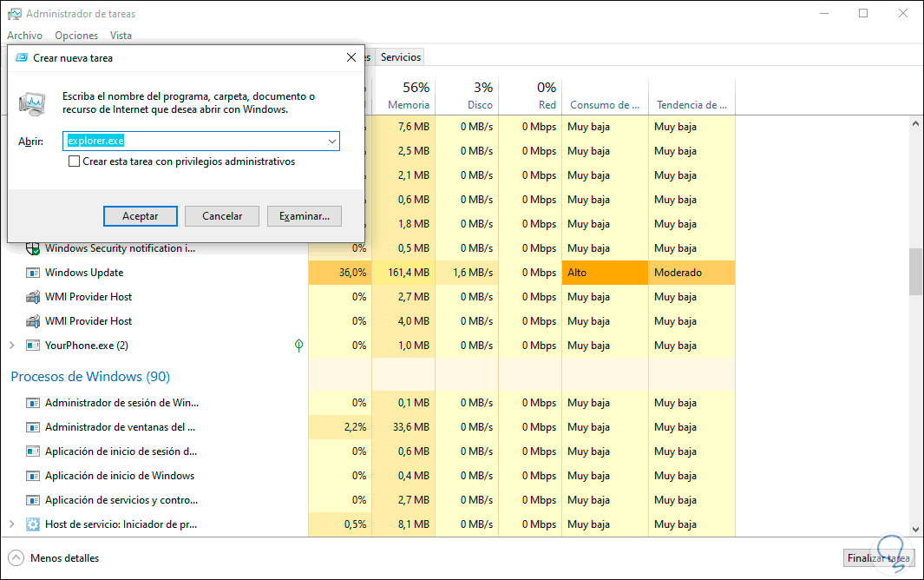Open the Abrir combo box dropdown arrow
This screenshot has height=580, width=924.
tap(332, 141)
